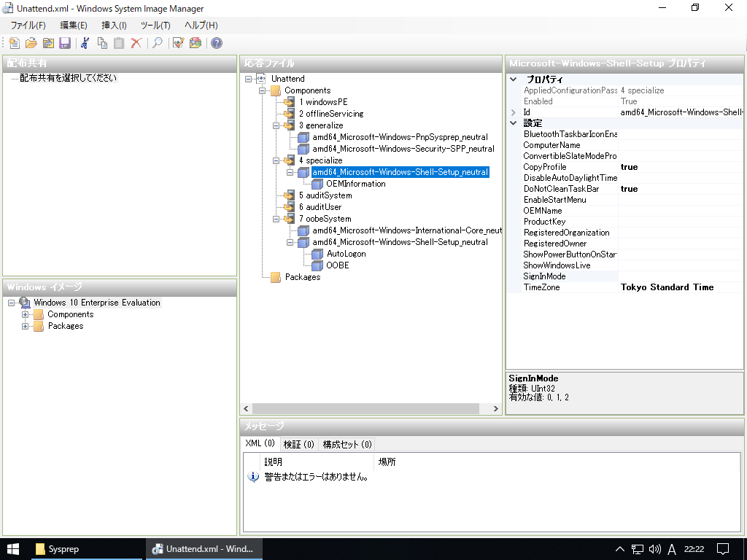Click the 場所 column header

coord(557,462)
